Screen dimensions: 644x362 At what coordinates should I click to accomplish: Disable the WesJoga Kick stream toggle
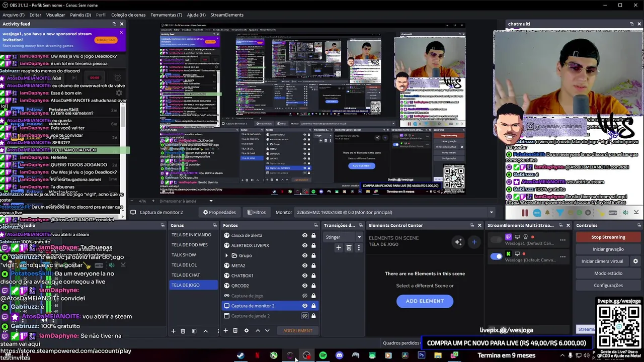(x=496, y=256)
